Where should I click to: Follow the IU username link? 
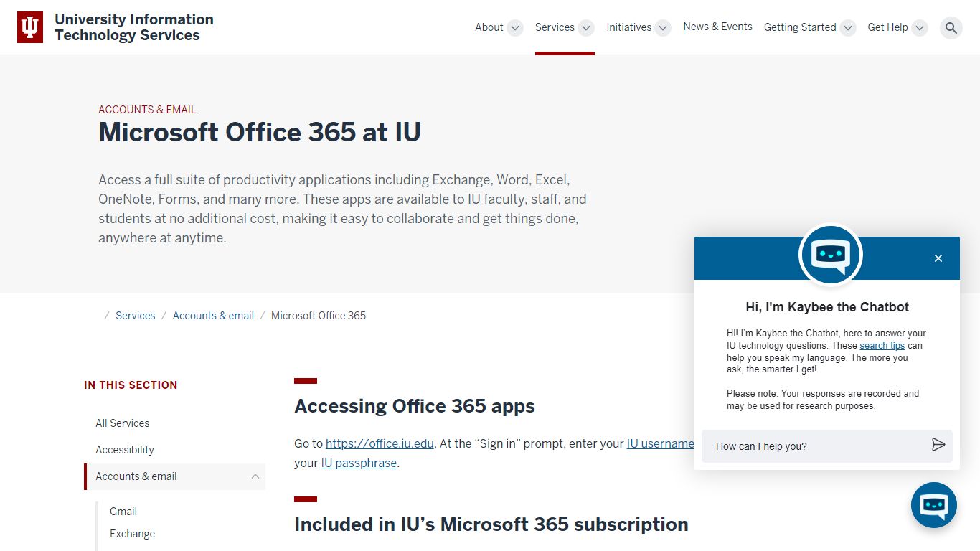[660, 443]
